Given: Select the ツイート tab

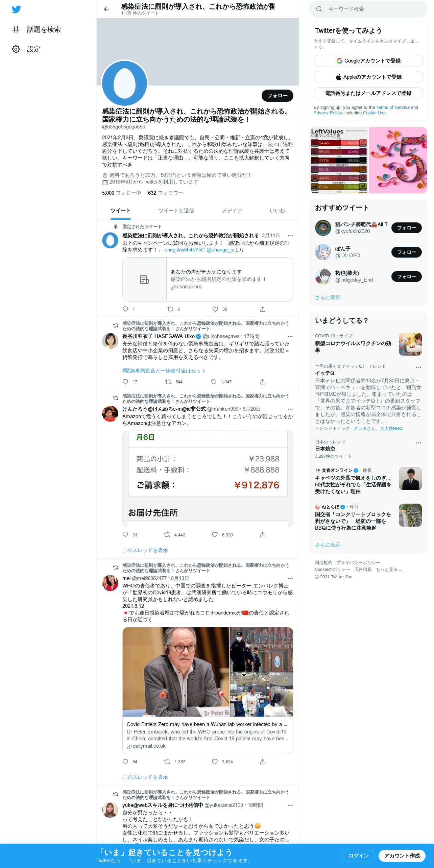Looking at the screenshot, I should (120, 211).
